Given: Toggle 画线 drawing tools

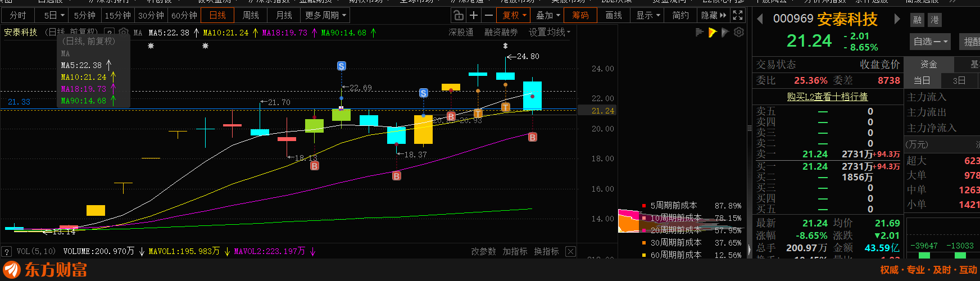Looking at the screenshot, I should click(x=614, y=15).
